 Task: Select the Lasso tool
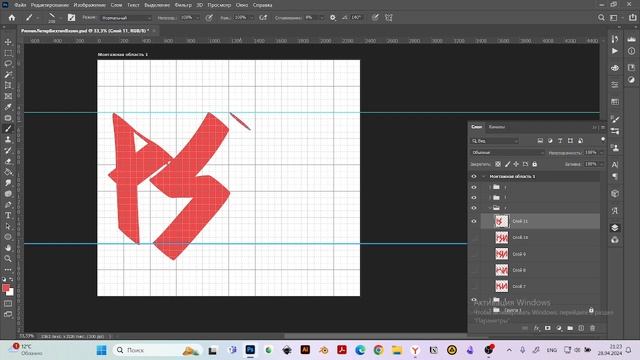(x=8, y=64)
